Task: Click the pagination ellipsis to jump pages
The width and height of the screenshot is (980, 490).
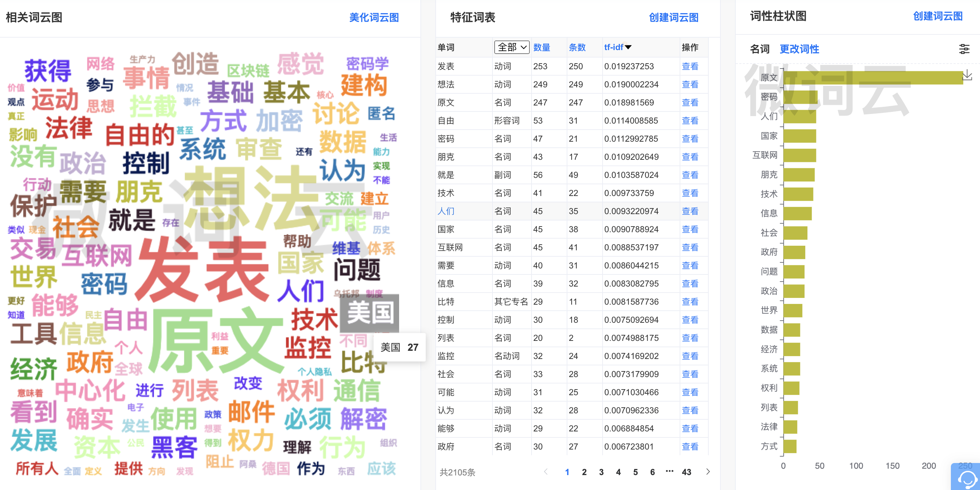Action: pos(669,472)
